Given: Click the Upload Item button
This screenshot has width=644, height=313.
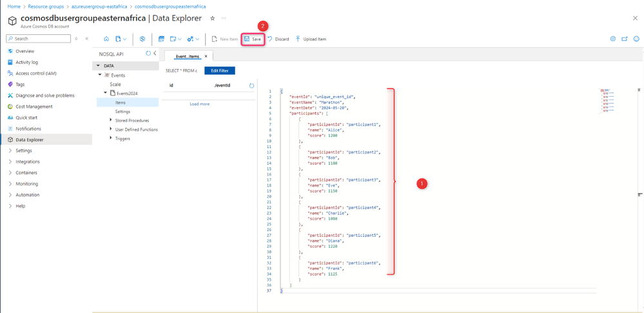Looking at the screenshot, I should (x=311, y=39).
